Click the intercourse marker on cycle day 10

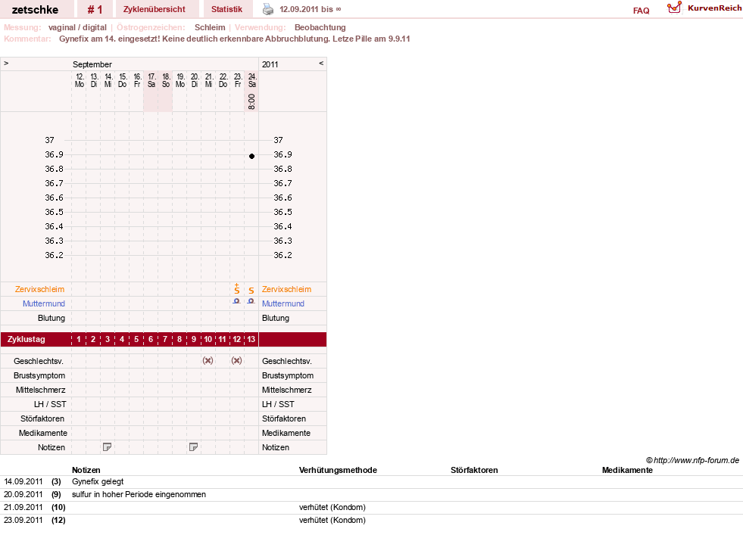pos(208,361)
